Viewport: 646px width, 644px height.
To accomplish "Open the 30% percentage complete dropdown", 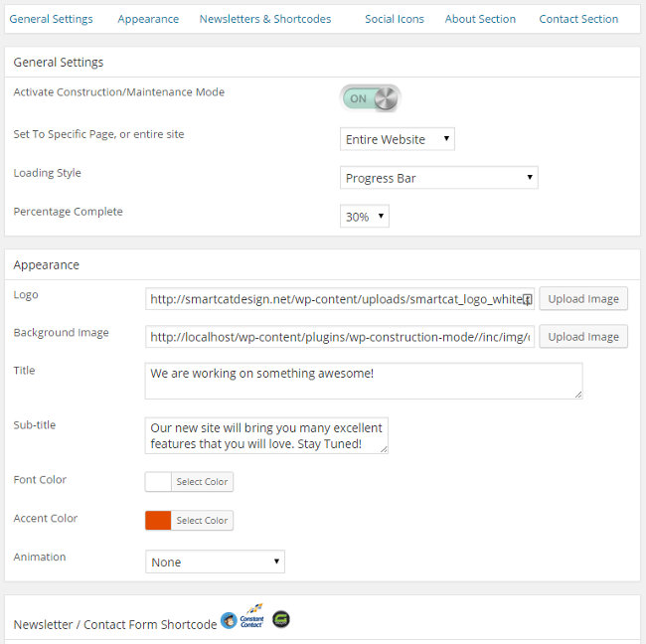I will pos(364,217).
